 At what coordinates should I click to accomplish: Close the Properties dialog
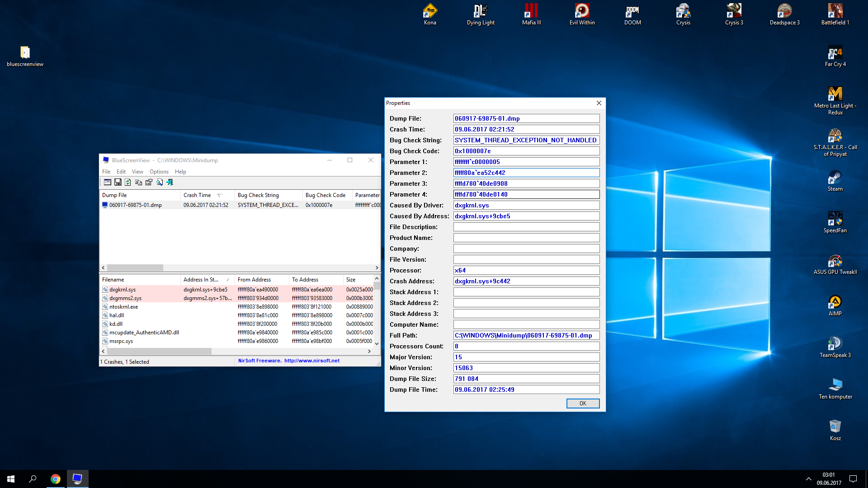tap(599, 103)
